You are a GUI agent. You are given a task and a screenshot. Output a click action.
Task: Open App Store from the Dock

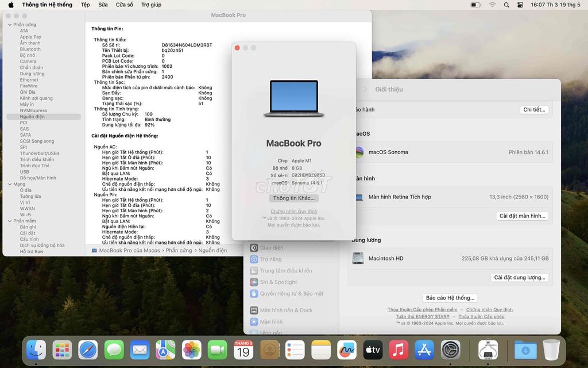[424, 350]
